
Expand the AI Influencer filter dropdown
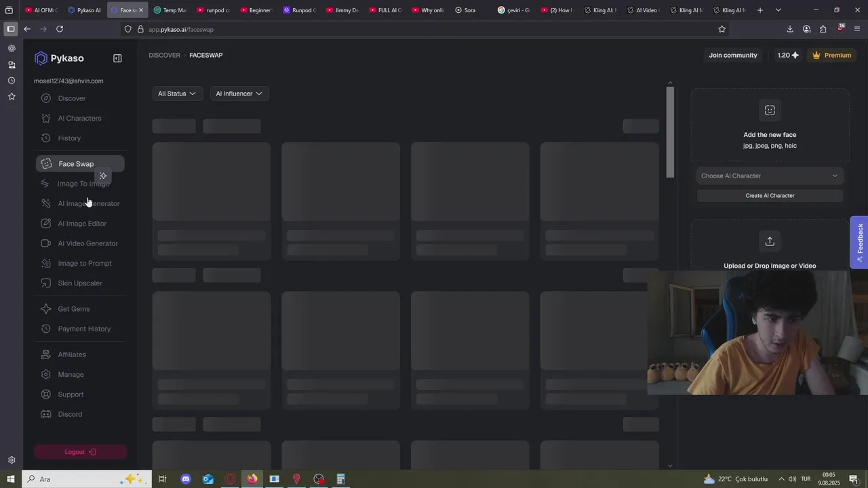[239, 94]
